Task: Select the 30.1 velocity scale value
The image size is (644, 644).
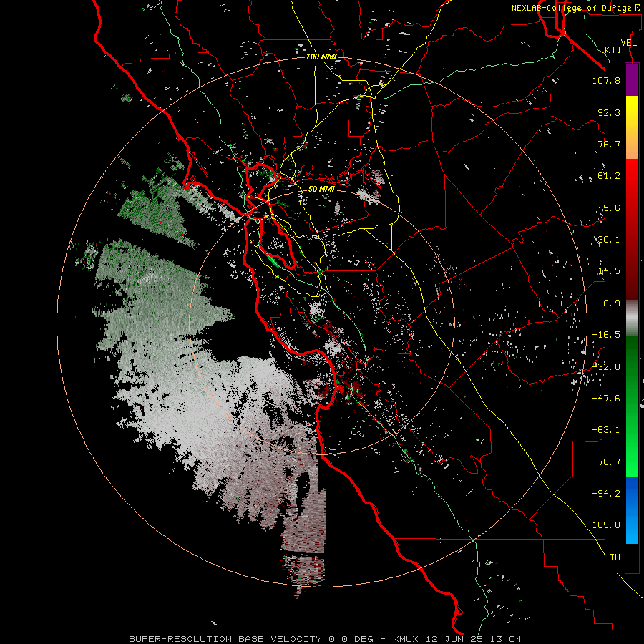Action: click(x=609, y=240)
